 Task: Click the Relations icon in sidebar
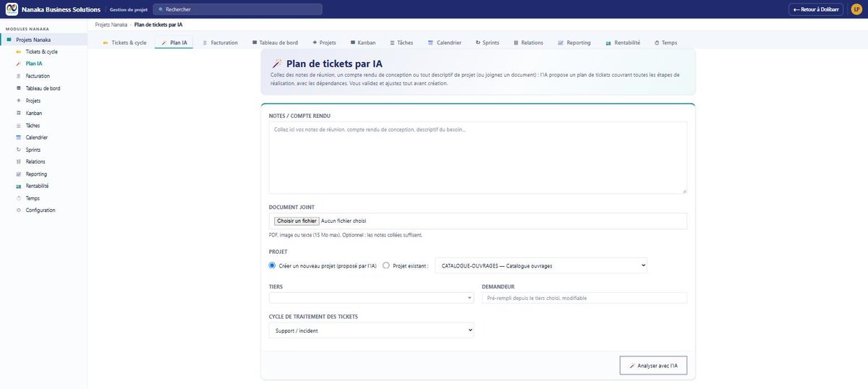(19, 162)
